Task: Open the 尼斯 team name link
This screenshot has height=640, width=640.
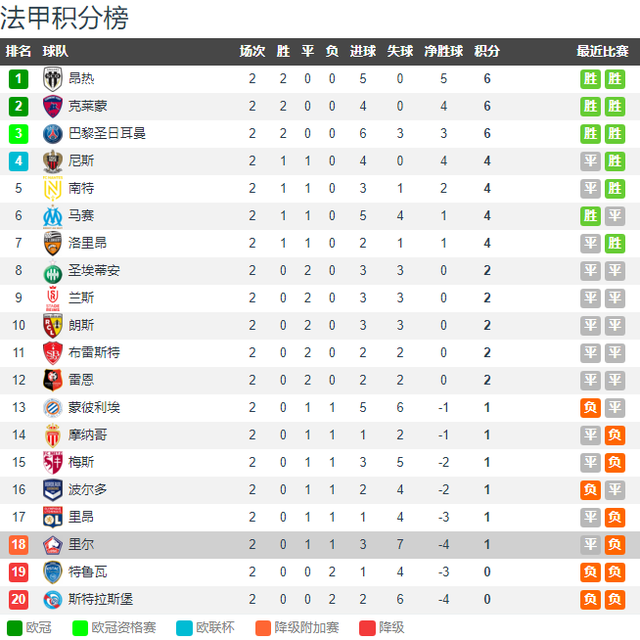Action: point(81,161)
